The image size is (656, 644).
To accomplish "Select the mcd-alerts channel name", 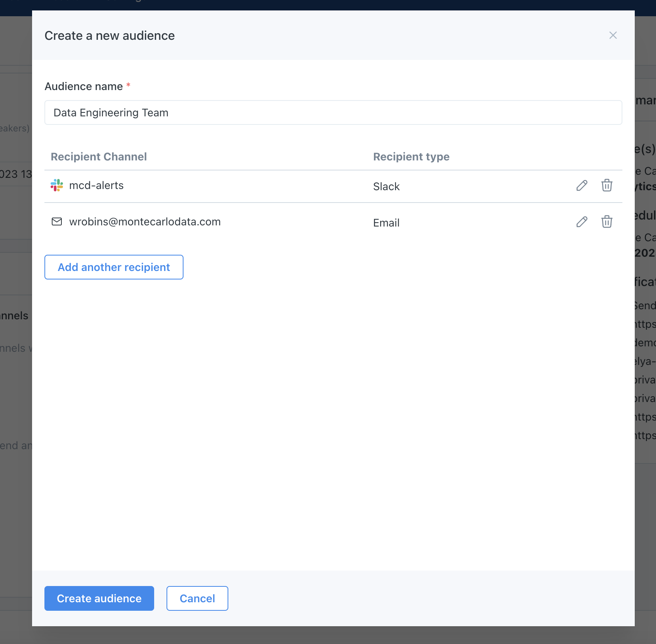I will pyautogui.click(x=97, y=186).
